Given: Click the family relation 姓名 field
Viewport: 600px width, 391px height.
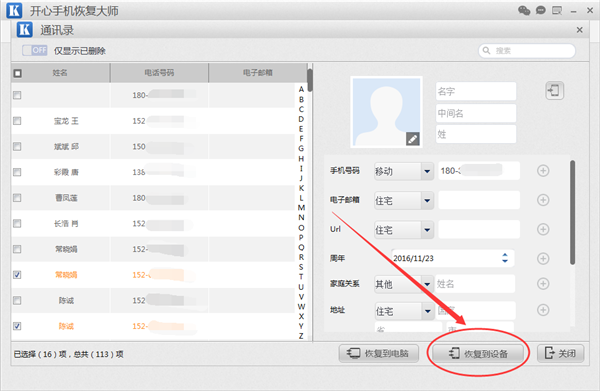Looking at the screenshot, I should (475, 284).
